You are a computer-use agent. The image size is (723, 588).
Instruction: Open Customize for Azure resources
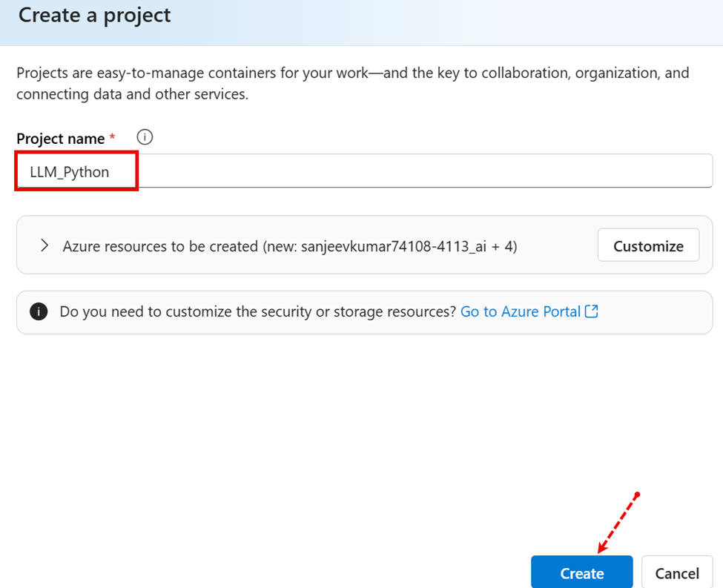[x=648, y=245]
